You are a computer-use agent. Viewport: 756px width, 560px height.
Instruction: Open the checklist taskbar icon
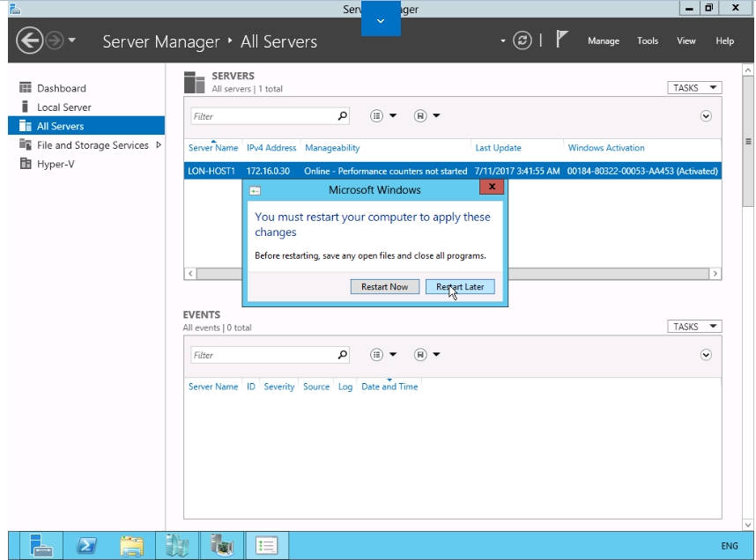tap(267, 546)
